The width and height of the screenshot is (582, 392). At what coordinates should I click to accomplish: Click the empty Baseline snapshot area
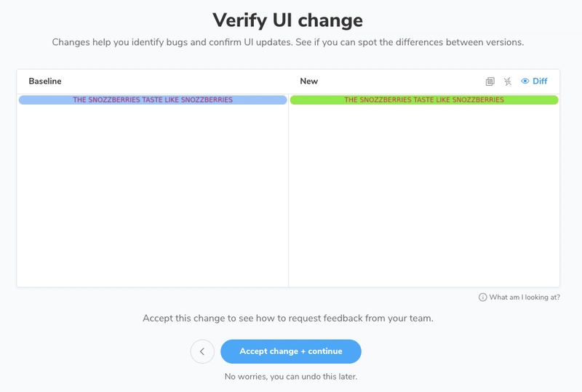(153, 196)
